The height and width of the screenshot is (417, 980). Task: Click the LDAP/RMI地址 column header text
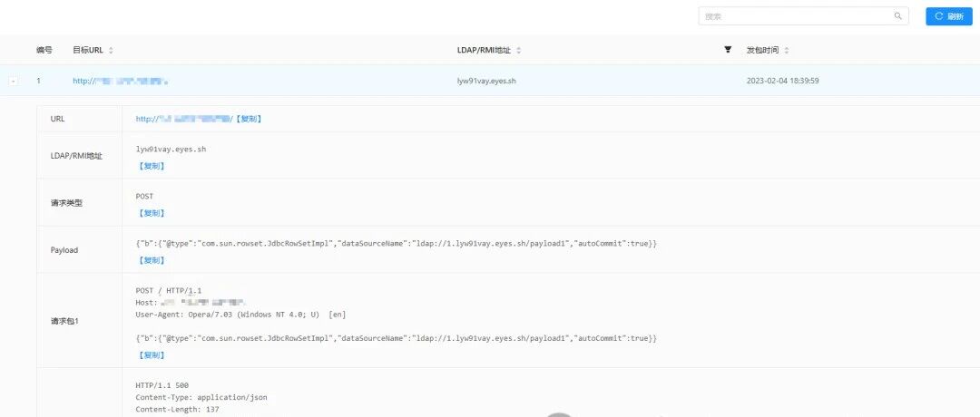tap(485, 50)
